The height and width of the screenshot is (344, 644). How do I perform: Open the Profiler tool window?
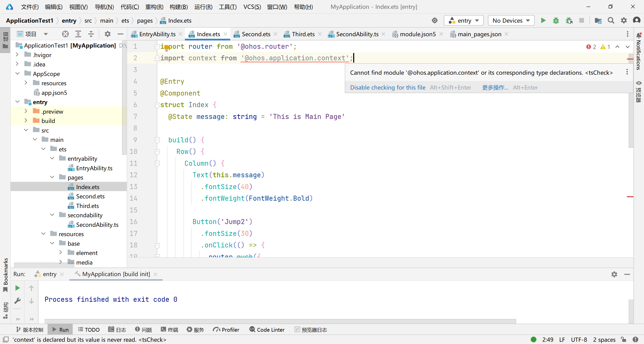[226, 329]
